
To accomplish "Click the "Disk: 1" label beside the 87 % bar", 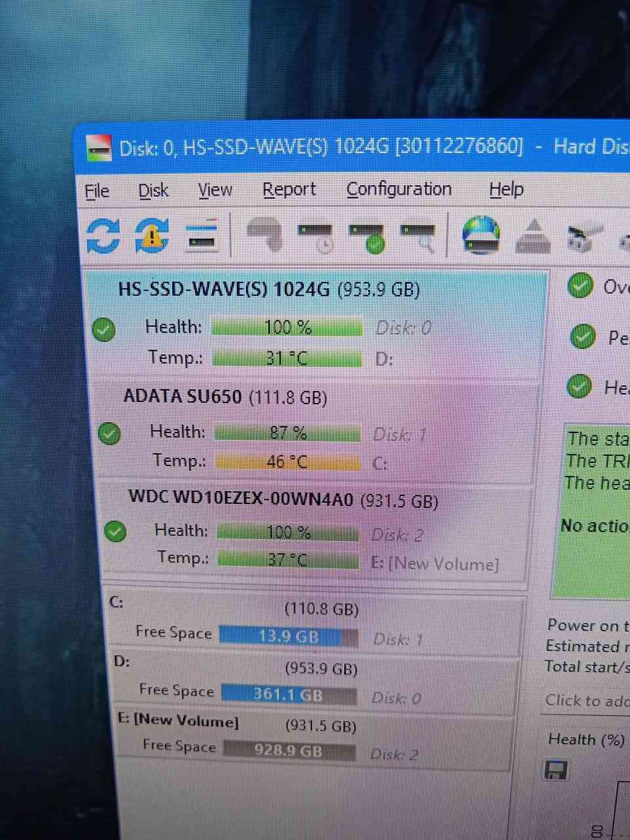I will pos(401,434).
